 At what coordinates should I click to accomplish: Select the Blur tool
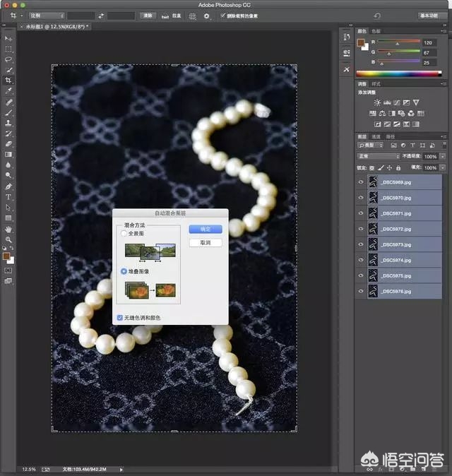8,165
